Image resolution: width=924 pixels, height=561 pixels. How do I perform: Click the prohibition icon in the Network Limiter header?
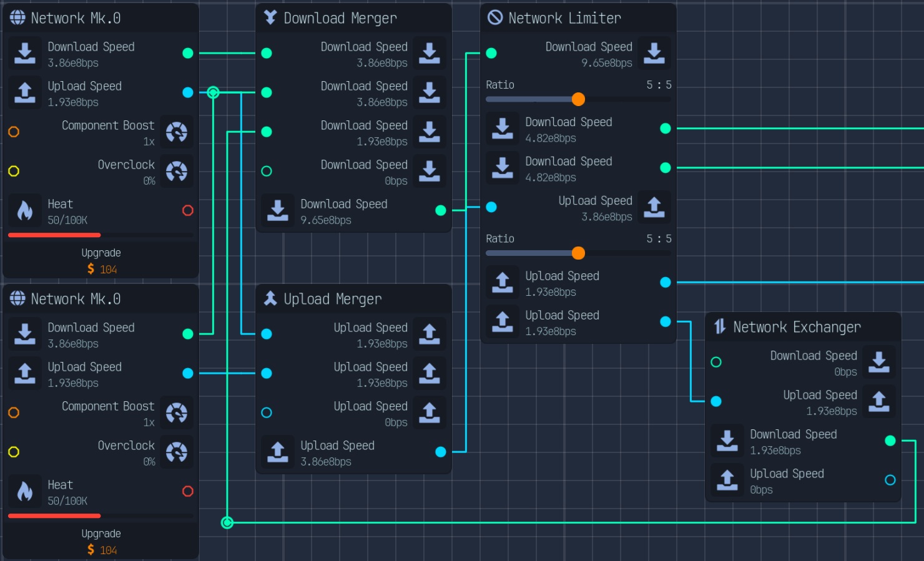[495, 17]
